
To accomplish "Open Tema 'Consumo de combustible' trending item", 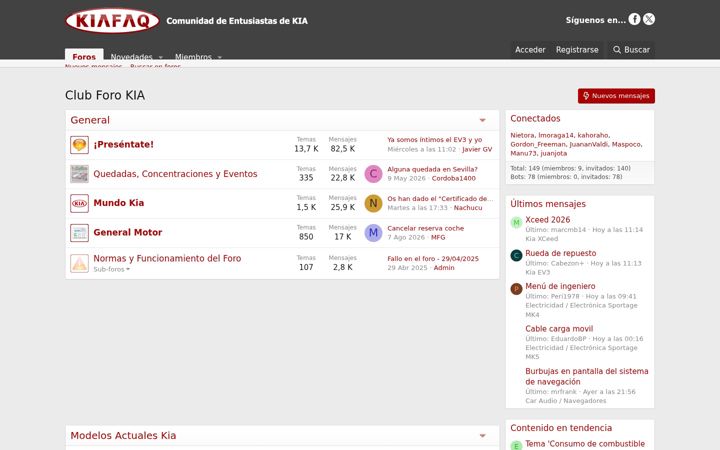I will click(585, 444).
